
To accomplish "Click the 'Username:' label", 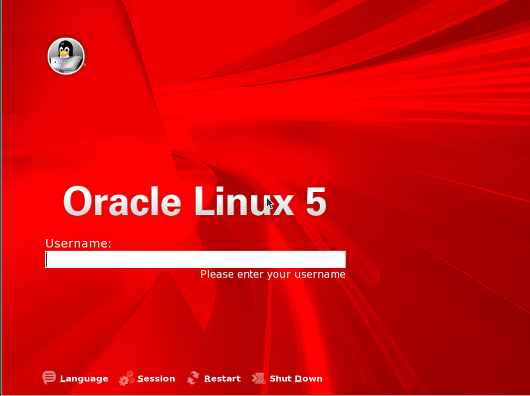I will click(x=78, y=243).
